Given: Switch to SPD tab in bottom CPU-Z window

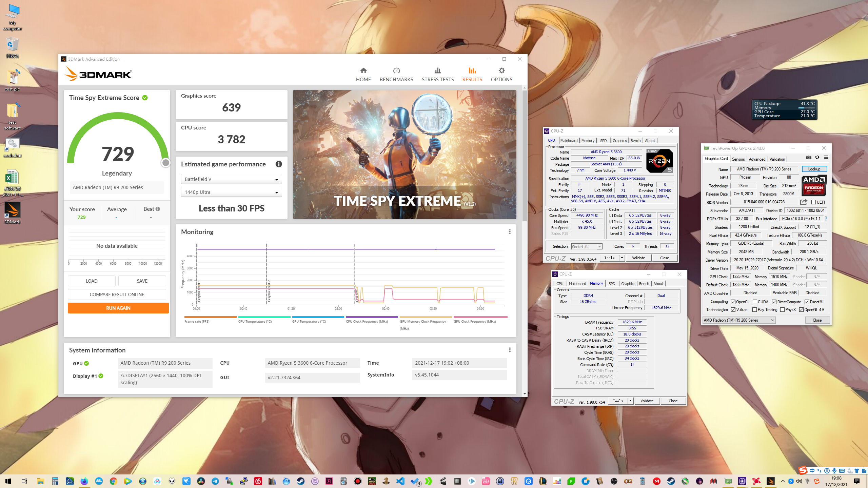Looking at the screenshot, I should point(612,284).
